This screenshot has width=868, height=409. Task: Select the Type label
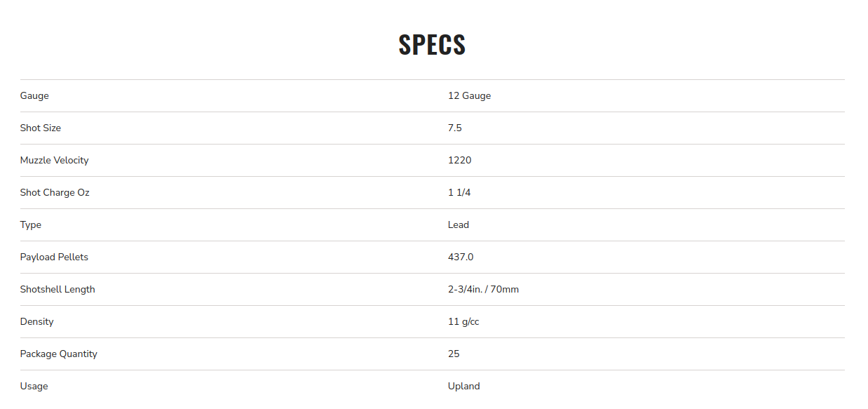pyautogui.click(x=31, y=224)
